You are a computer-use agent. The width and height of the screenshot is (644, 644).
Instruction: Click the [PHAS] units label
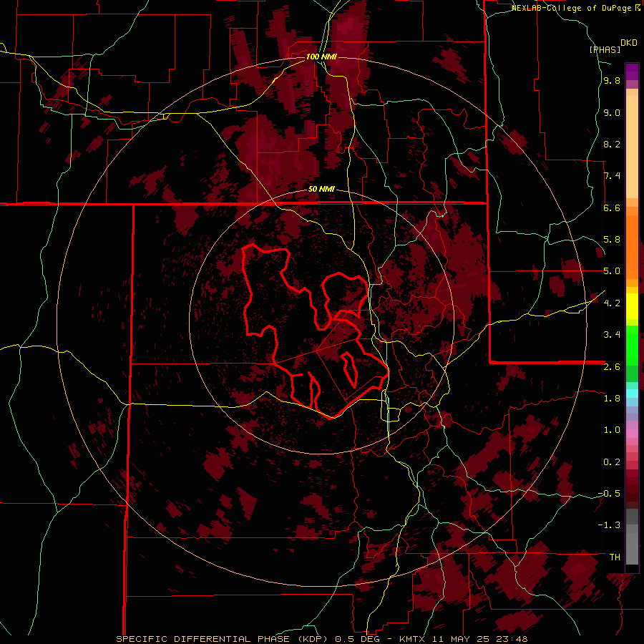pyautogui.click(x=605, y=49)
